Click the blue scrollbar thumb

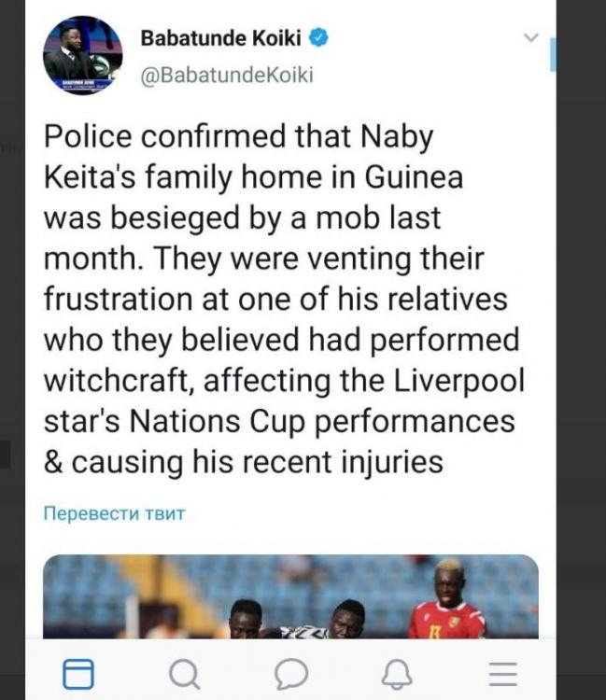tap(553, 54)
